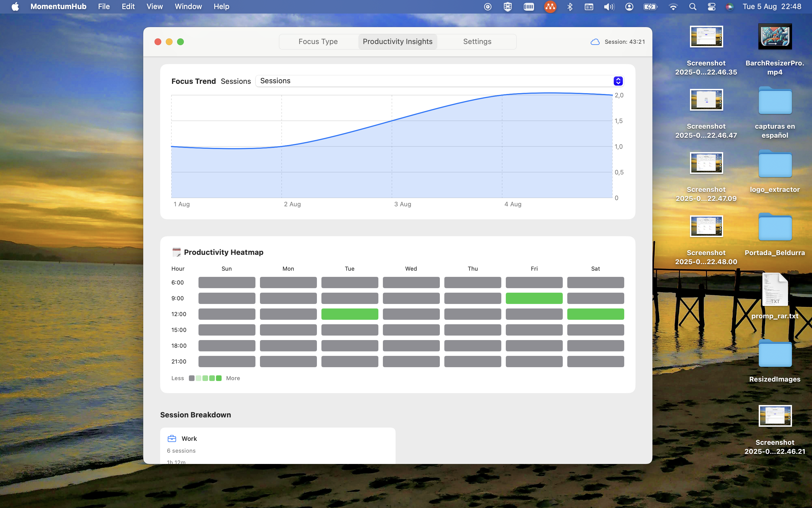Viewport: 812px width, 508px height.
Task: Open Wi-Fi menu bar icon
Action: [673, 6]
